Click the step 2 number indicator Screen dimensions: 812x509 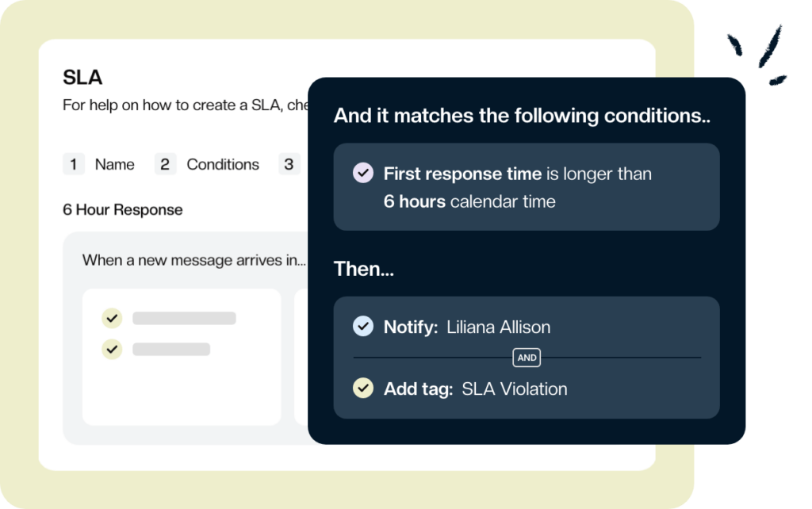[x=165, y=164]
